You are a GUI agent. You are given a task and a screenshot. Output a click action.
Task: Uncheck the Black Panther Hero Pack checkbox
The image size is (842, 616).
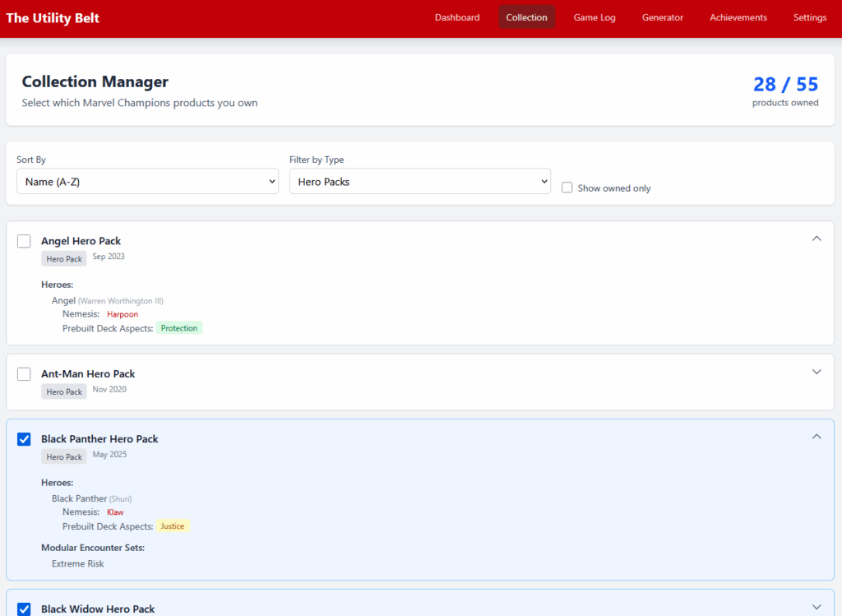click(25, 439)
